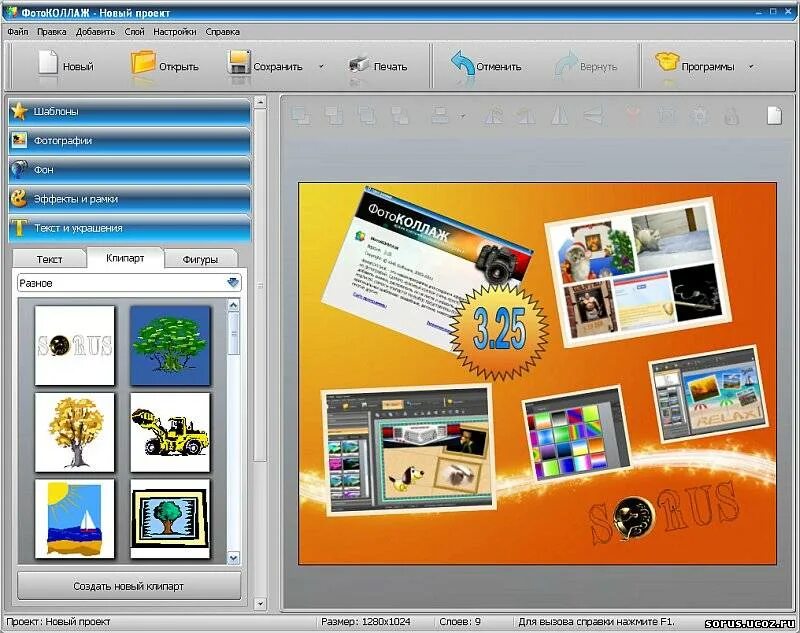Select the framed tree picture clipart
The image size is (800, 633).
coord(170,519)
